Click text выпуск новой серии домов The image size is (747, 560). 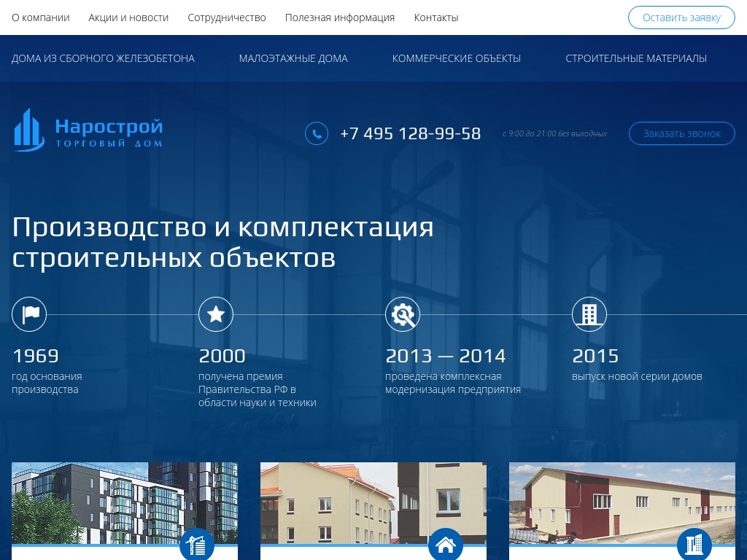tap(638, 376)
